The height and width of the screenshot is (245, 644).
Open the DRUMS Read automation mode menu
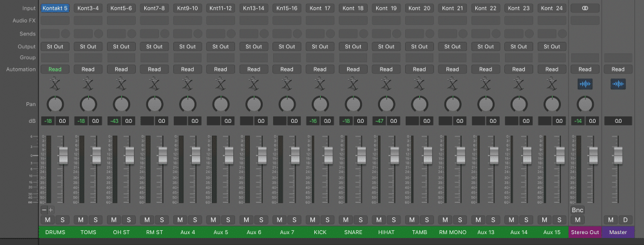point(55,69)
